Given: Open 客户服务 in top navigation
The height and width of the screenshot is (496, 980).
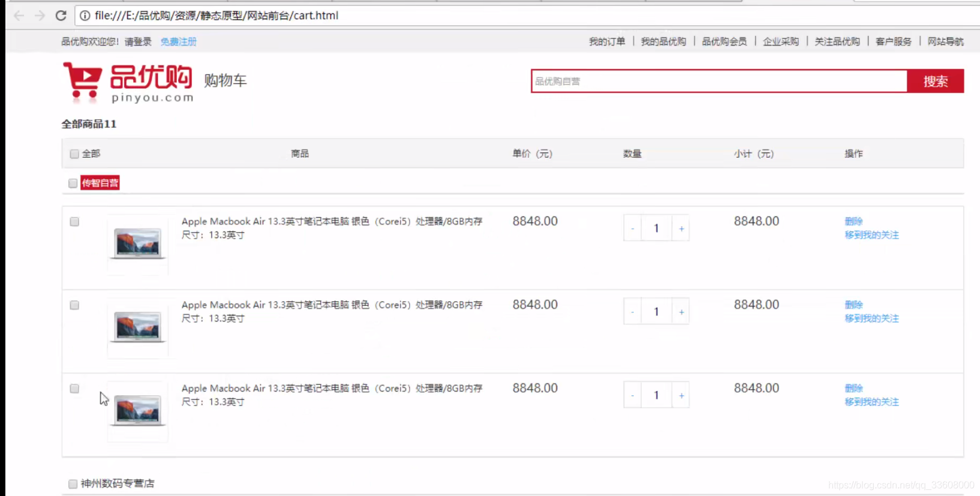Looking at the screenshot, I should [x=894, y=41].
